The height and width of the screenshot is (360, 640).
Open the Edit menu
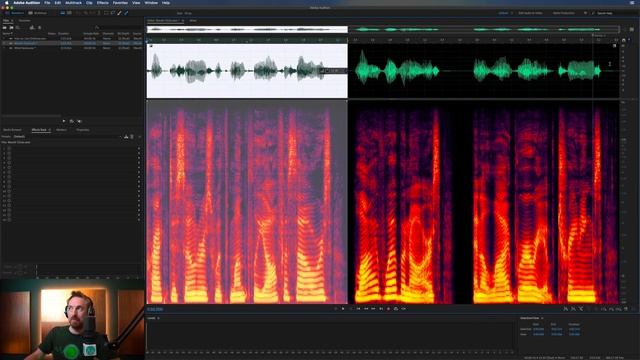pos(58,2)
